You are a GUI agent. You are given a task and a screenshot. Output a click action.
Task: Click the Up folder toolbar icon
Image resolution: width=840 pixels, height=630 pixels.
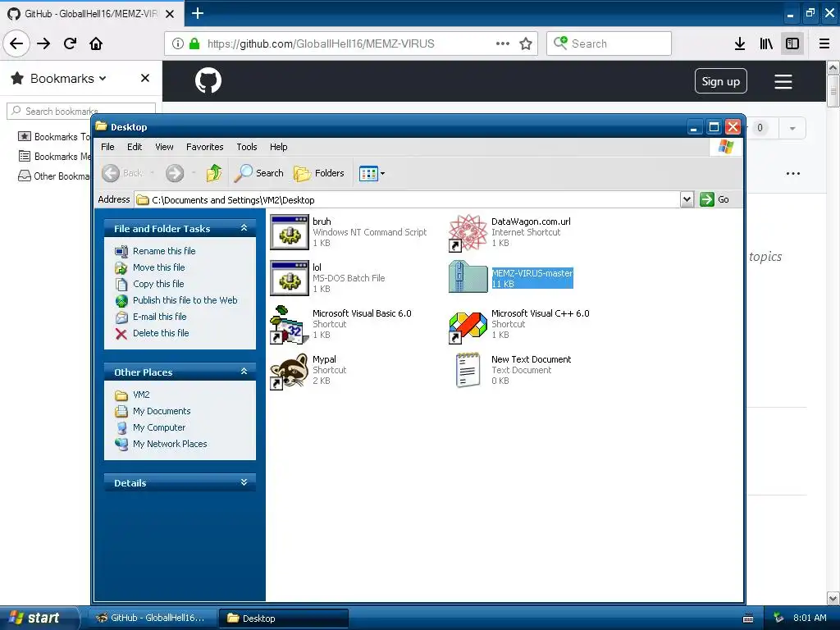pos(214,173)
